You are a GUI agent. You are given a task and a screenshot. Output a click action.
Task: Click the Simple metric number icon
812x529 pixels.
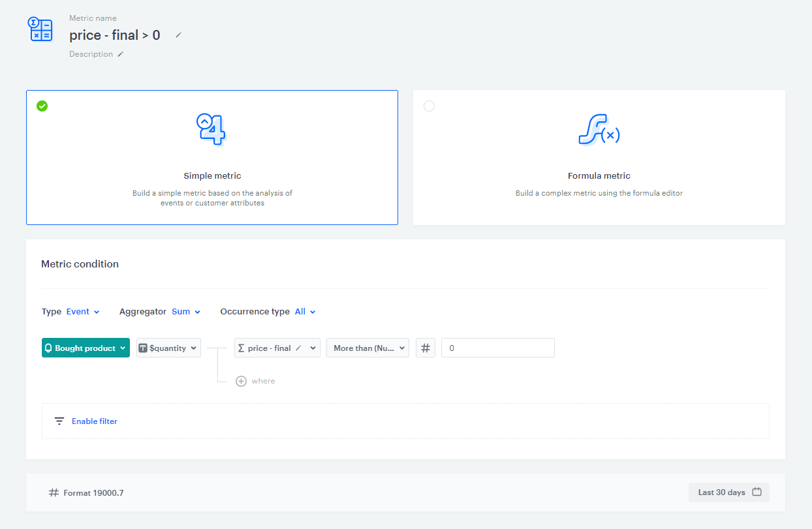click(211, 129)
